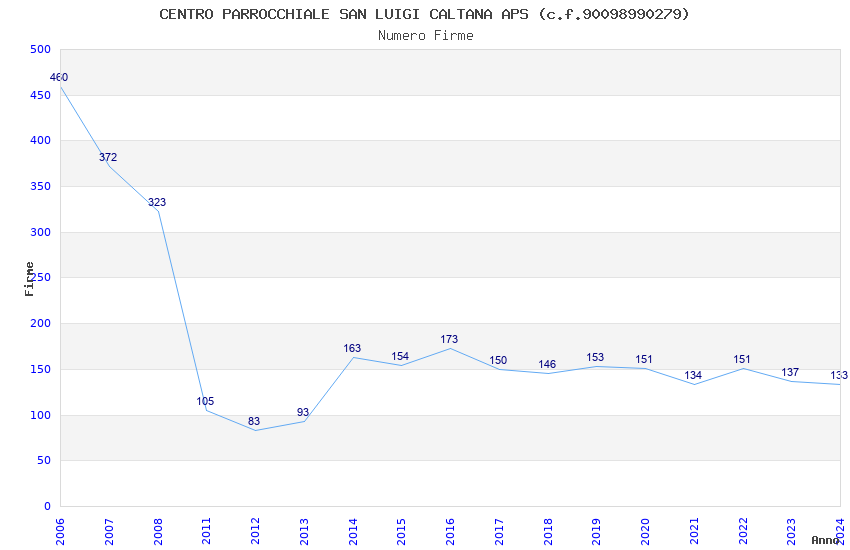
Task: Click the data label 154 for 2015
Action: 400,356
